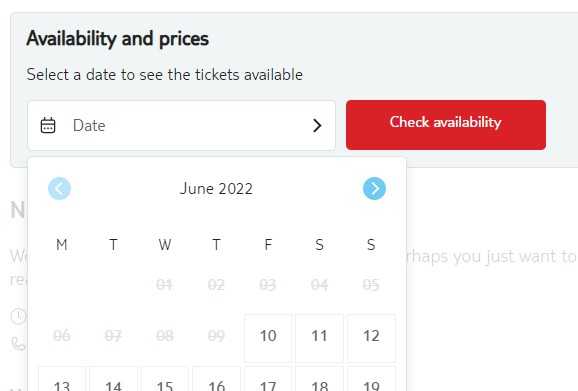Choose June 14 in the calendar
Image resolution: width=578 pixels, height=391 pixels.
tap(113, 379)
